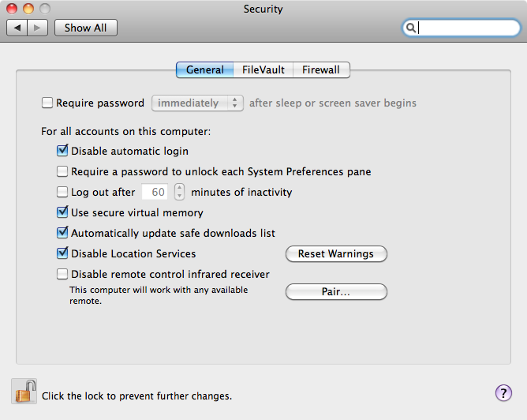Click the Pair... button
527x420 pixels.
point(335,292)
